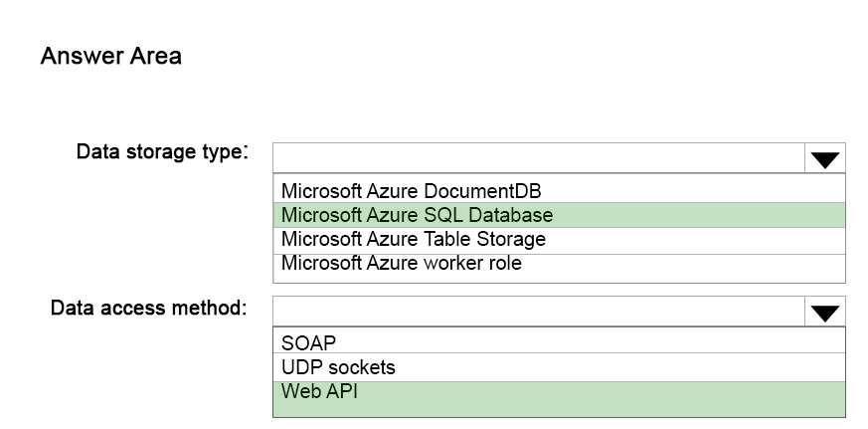
Task: Click the Data access method label
Action: pyautogui.click(x=148, y=308)
